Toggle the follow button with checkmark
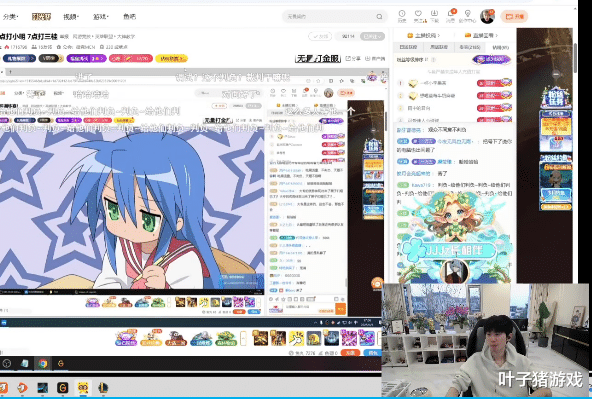Image resolution: width=592 pixels, height=399 pixels. 320,36
